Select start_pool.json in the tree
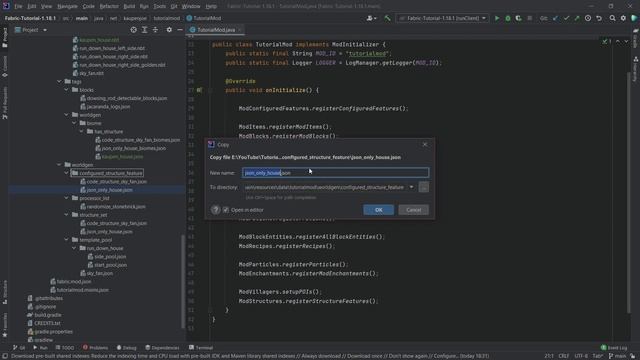 (x=107, y=265)
